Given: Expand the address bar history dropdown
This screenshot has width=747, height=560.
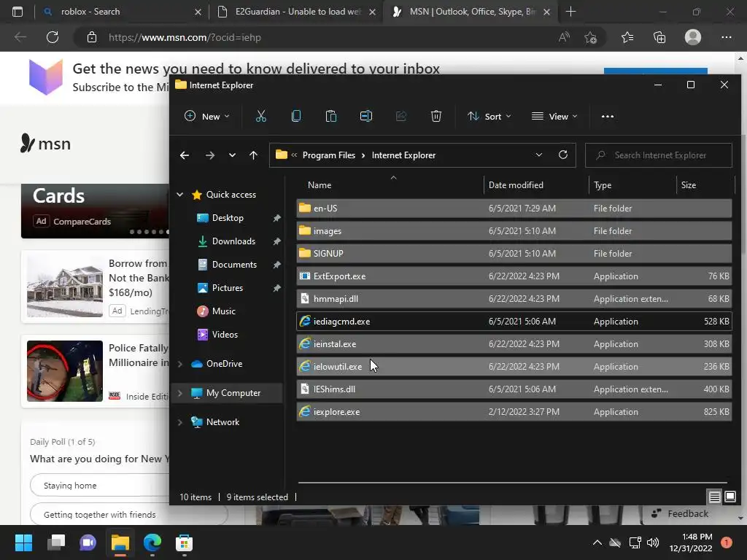Looking at the screenshot, I should pyautogui.click(x=539, y=155).
